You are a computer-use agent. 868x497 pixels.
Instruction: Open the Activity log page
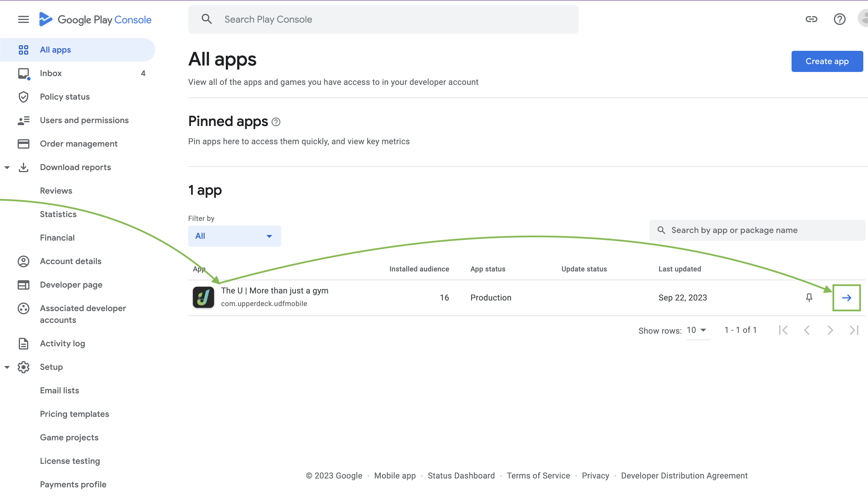click(62, 343)
